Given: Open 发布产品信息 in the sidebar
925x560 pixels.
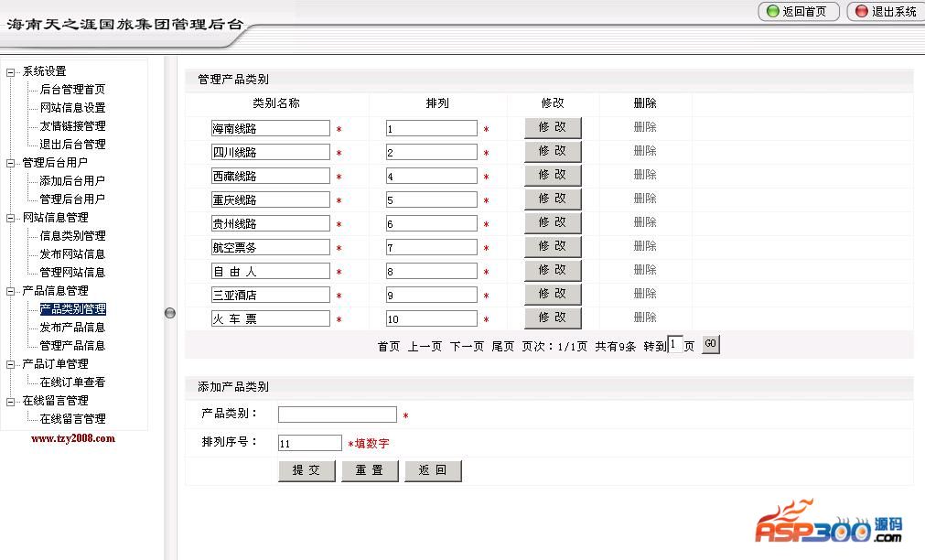Looking at the screenshot, I should coord(72,328).
